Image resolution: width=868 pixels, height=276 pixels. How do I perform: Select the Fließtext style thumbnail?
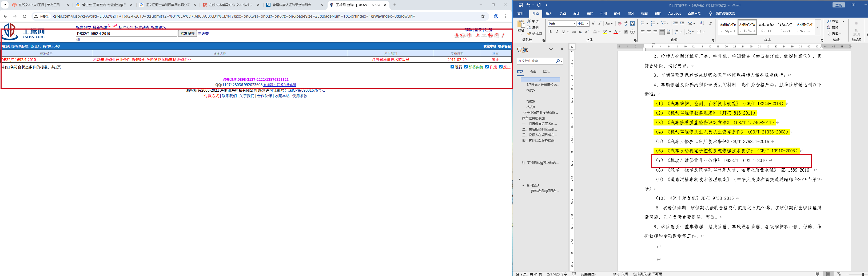point(747,27)
